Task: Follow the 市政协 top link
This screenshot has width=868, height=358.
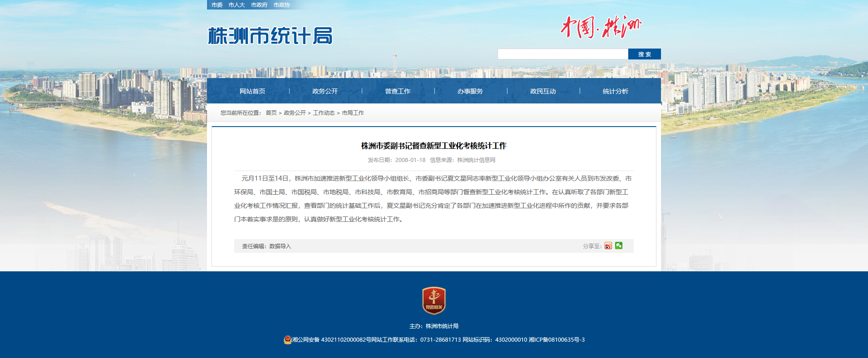Action: pos(281,5)
